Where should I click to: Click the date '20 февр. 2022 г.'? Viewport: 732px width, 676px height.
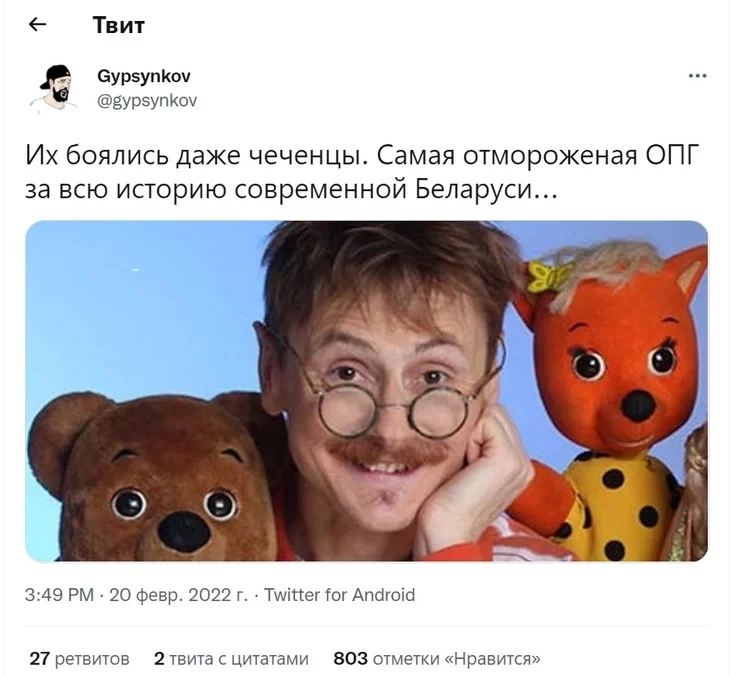[178, 595]
